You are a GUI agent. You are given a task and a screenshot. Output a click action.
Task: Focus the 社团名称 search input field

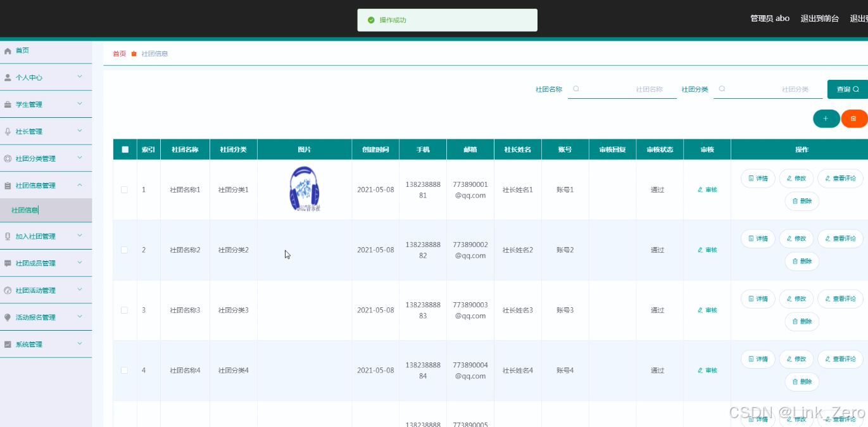click(x=622, y=89)
